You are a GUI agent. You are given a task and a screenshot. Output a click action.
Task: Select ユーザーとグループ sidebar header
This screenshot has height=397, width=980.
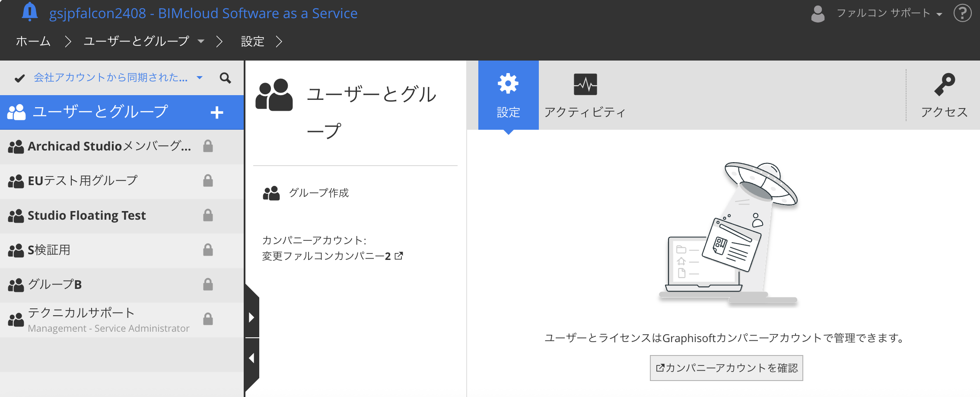point(122,112)
